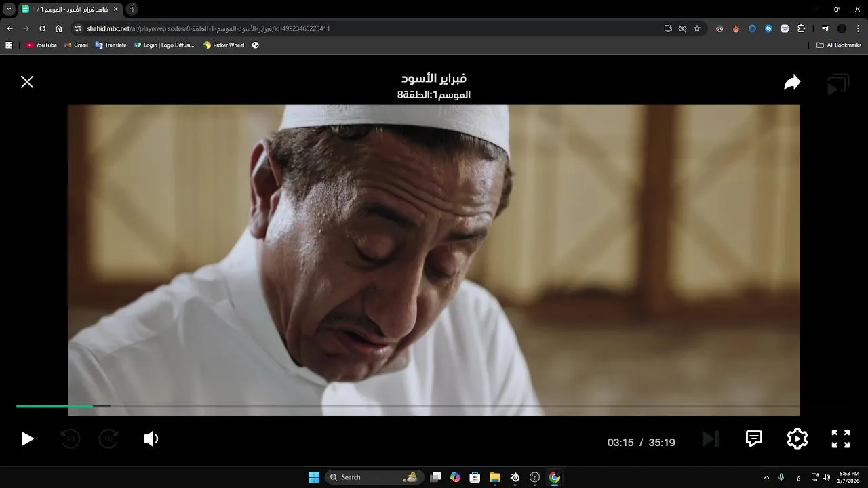Jump to the next episode
Viewport: 868px width, 488px height.
(x=710, y=439)
